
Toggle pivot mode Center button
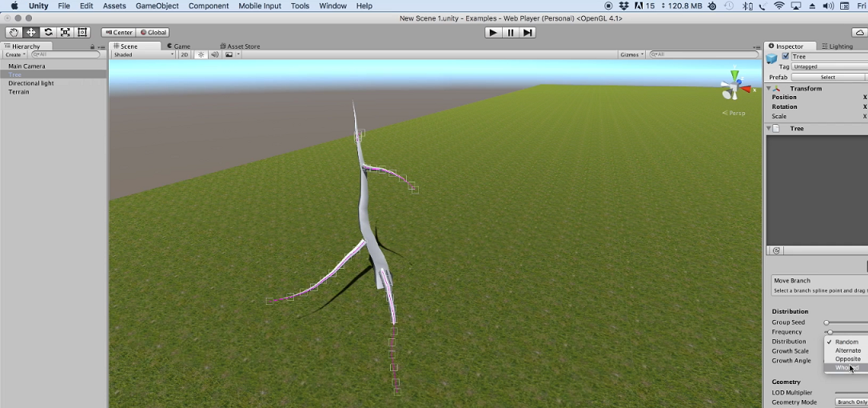pyautogui.click(x=118, y=32)
